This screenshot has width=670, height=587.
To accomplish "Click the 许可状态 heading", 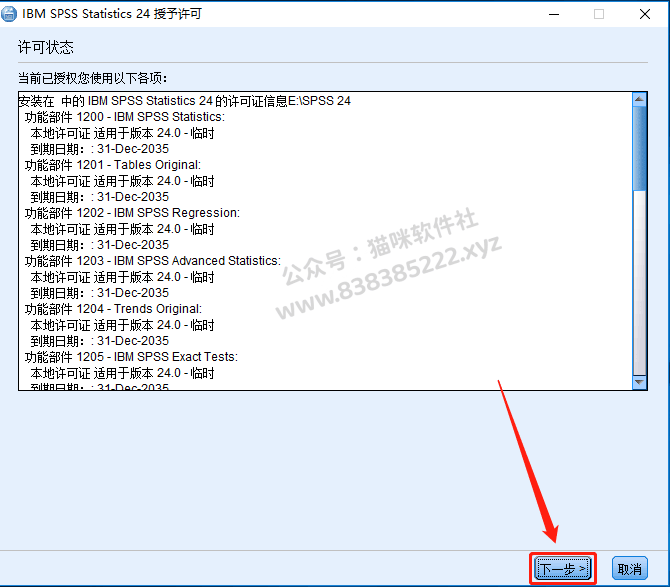I will tap(45, 47).
